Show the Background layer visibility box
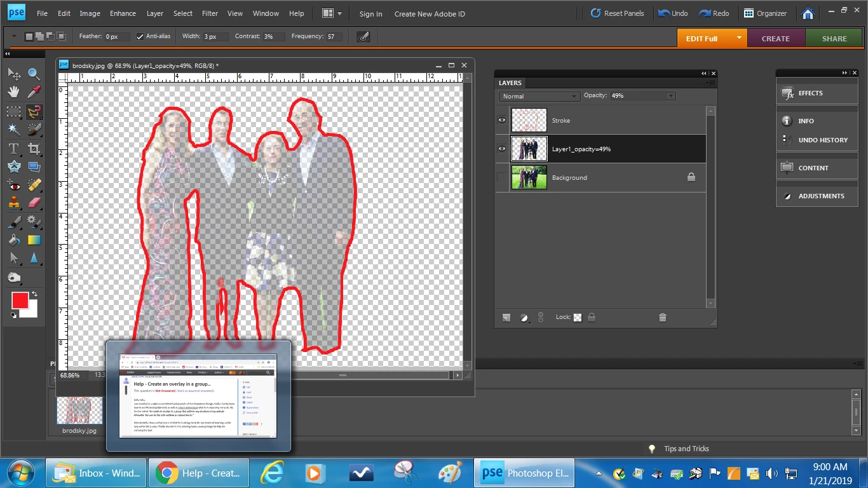 tap(502, 177)
